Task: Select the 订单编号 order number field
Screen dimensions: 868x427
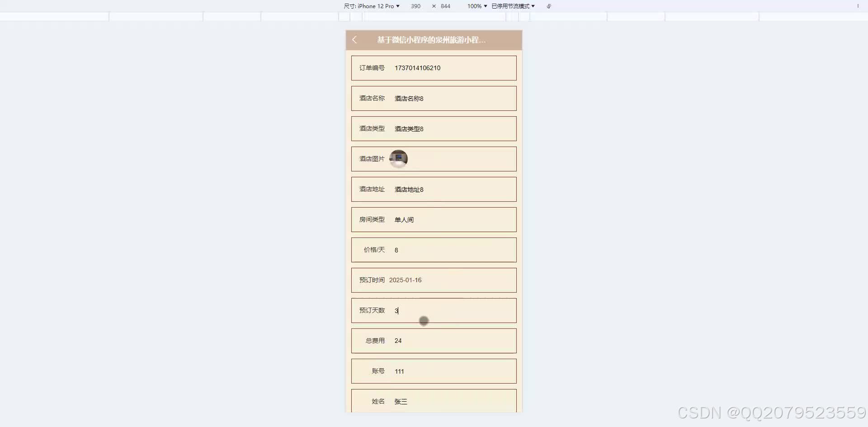Action: [433, 68]
